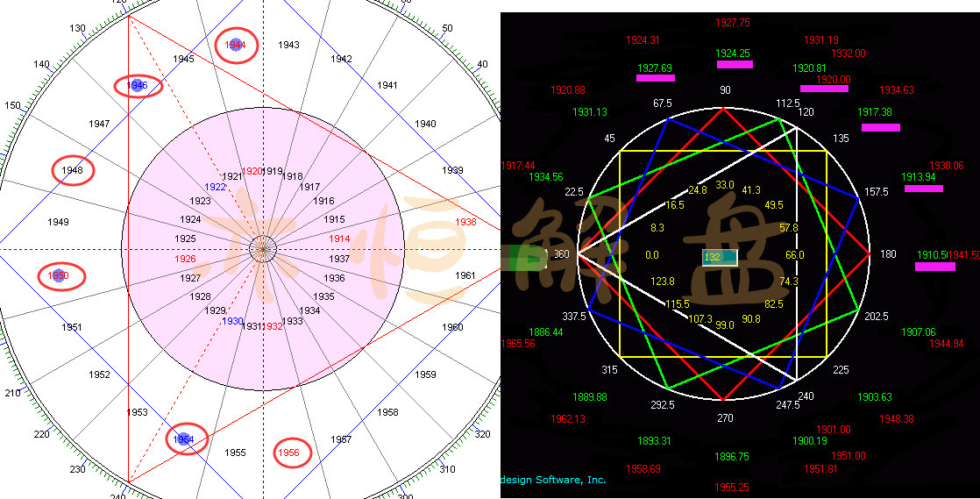
Task: Click the red value 1965.56
Action: (x=518, y=344)
